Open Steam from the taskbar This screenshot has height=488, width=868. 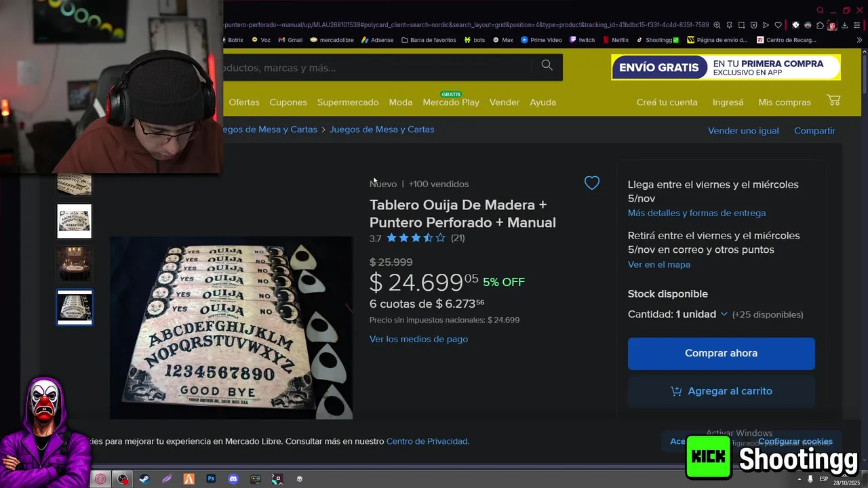pyautogui.click(x=144, y=479)
